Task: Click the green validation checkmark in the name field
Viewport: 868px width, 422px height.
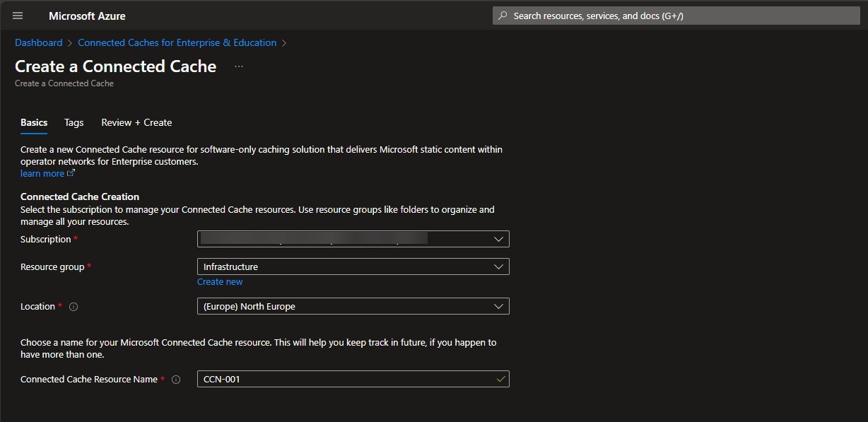Action: click(500, 380)
